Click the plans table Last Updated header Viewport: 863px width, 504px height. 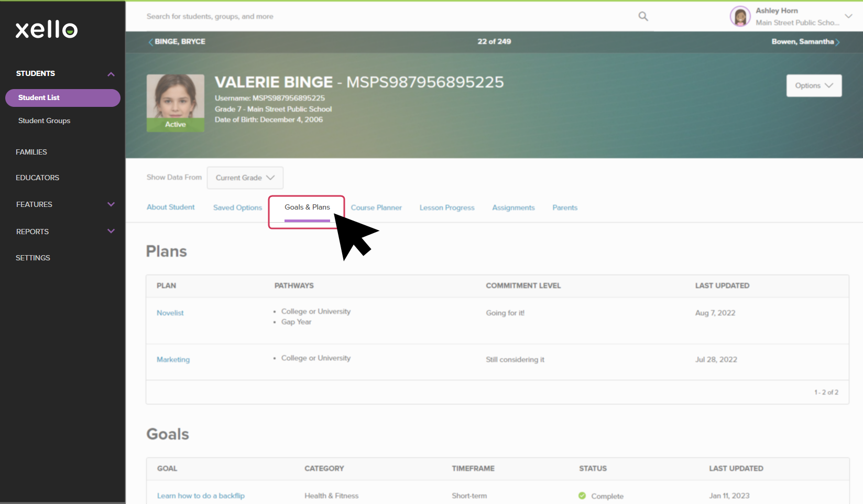click(x=723, y=286)
